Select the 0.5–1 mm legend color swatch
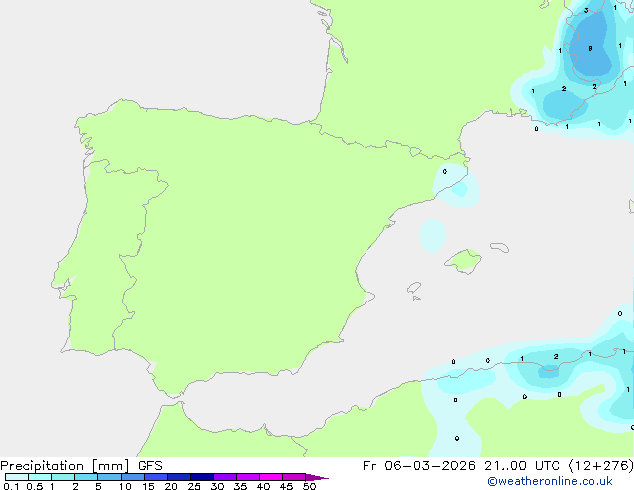634x490 pixels. (x=40, y=477)
